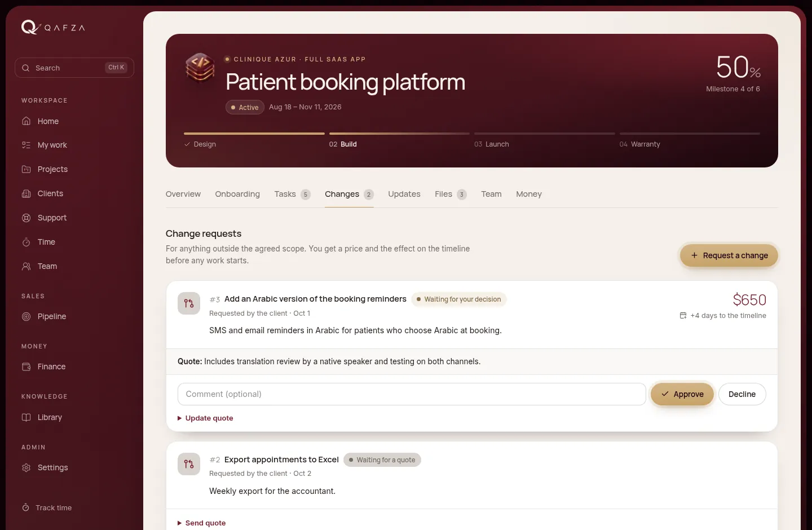Click the Comment (optional) field
This screenshot has width=812, height=530.
click(412, 394)
